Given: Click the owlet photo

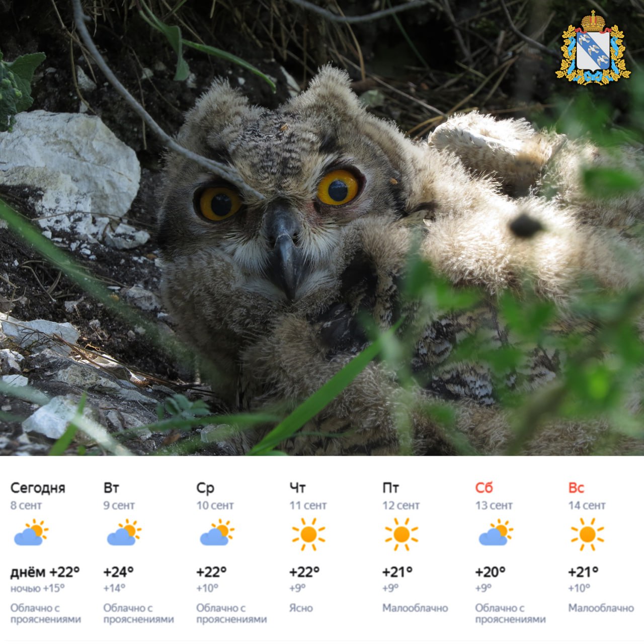Looking at the screenshot, I should pos(322,227).
